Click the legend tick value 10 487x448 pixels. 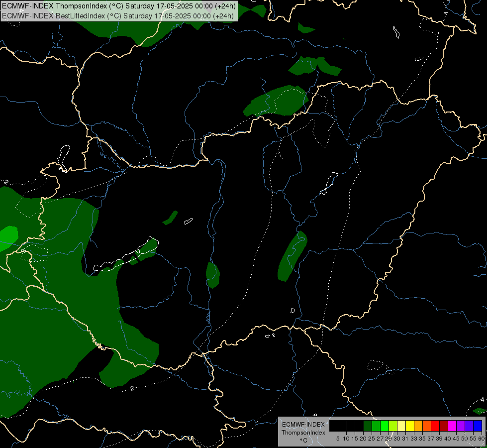click(346, 439)
